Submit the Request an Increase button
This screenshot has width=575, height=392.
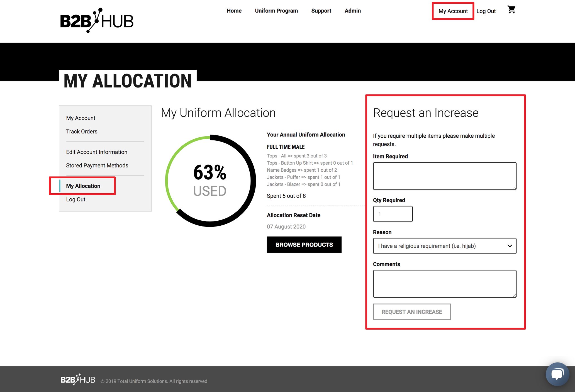411,312
